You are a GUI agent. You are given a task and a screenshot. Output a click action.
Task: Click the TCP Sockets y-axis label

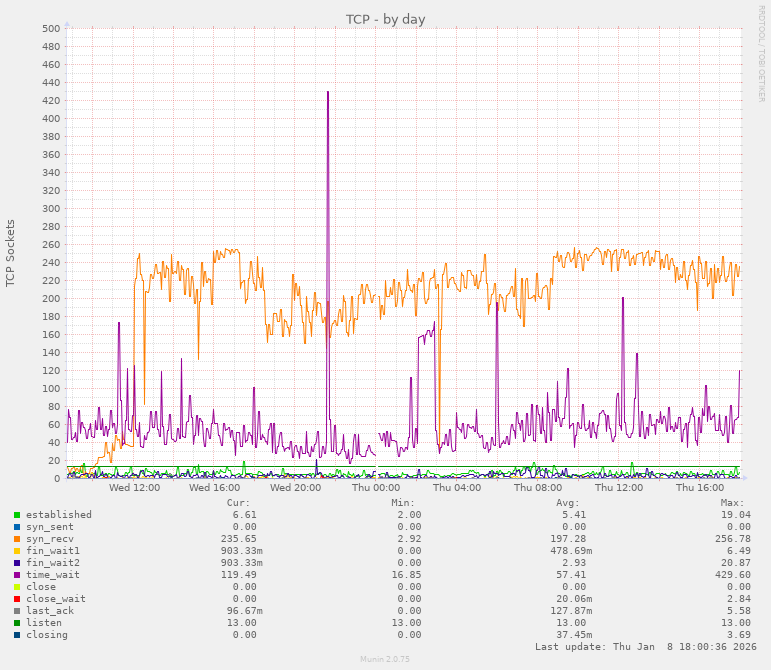[x=11, y=253]
